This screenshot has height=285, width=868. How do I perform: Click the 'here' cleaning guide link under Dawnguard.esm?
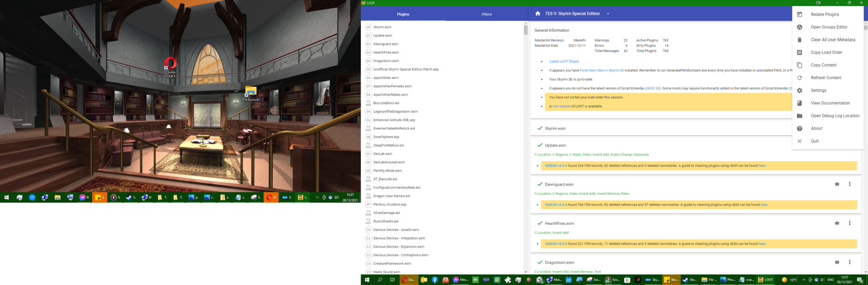[764, 205]
